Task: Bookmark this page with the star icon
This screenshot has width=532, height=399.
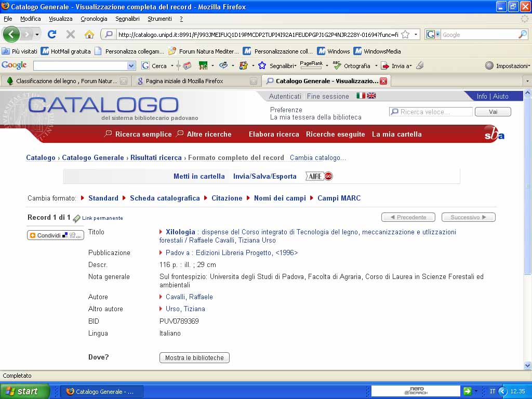Action: [405, 34]
